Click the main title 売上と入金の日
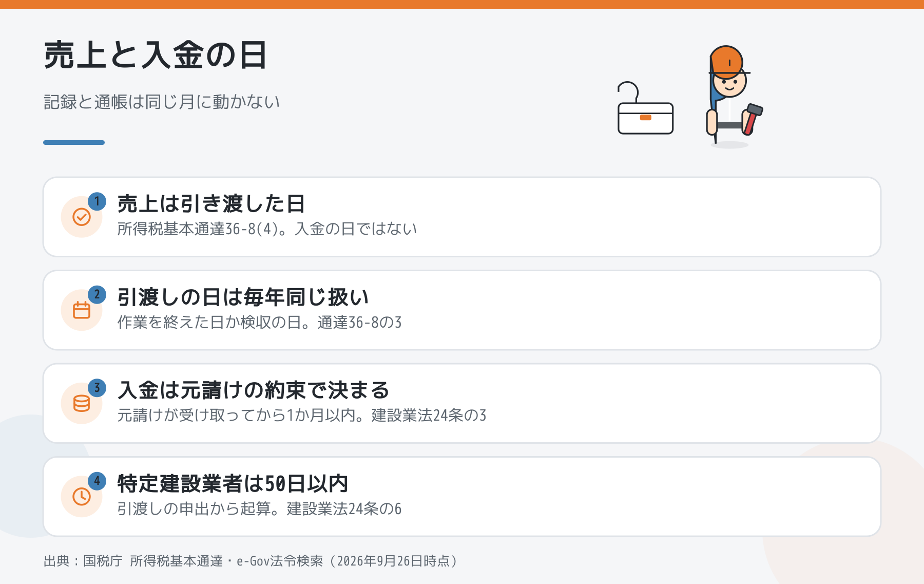This screenshot has height=584, width=924. click(x=156, y=55)
